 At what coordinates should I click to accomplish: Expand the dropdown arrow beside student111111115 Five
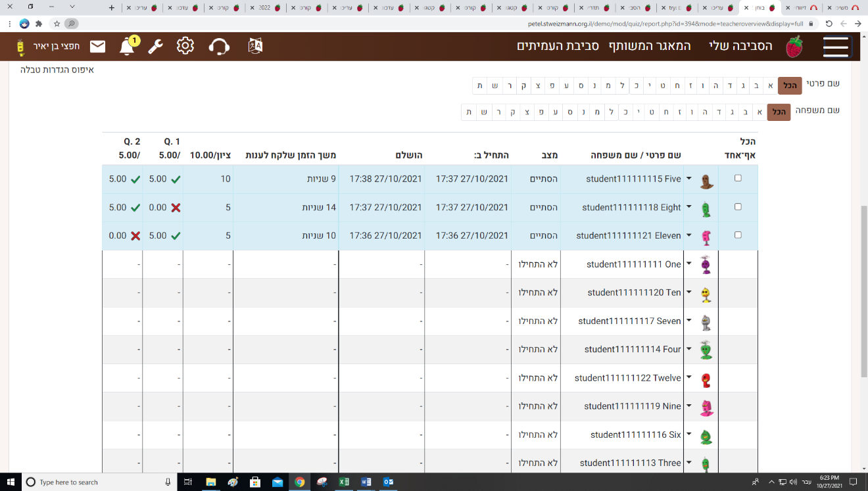(x=689, y=179)
